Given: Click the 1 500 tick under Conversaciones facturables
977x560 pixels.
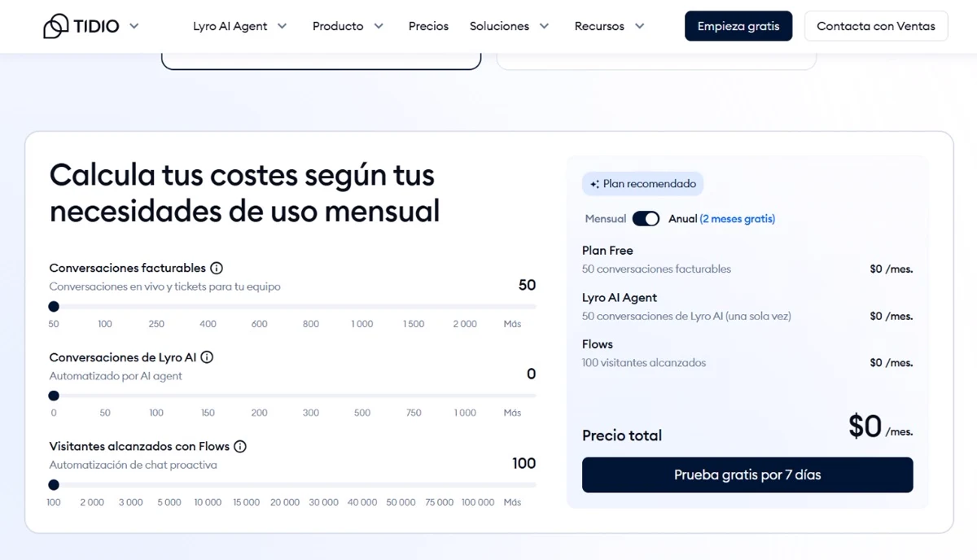Looking at the screenshot, I should pyautogui.click(x=414, y=324).
